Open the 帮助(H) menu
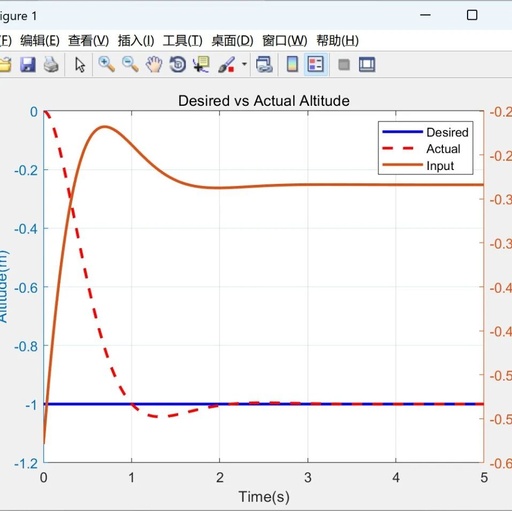Viewport: 512px width, 511px height. click(x=337, y=41)
